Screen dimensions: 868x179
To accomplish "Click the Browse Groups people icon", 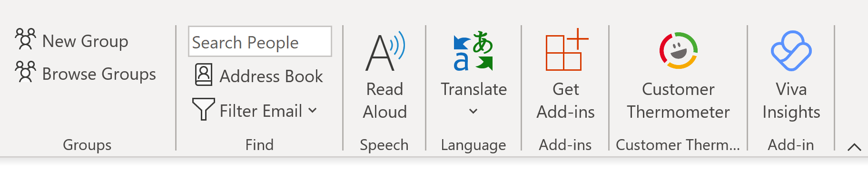I will [25, 72].
